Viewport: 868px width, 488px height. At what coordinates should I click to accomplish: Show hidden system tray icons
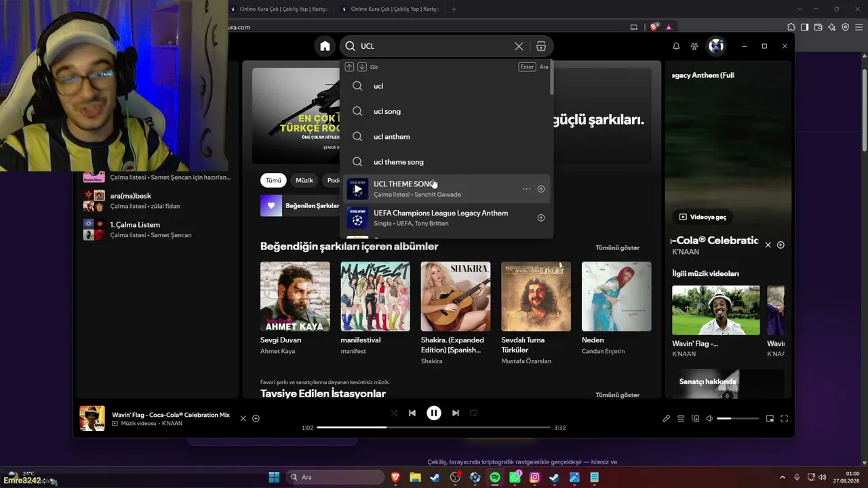click(782, 477)
